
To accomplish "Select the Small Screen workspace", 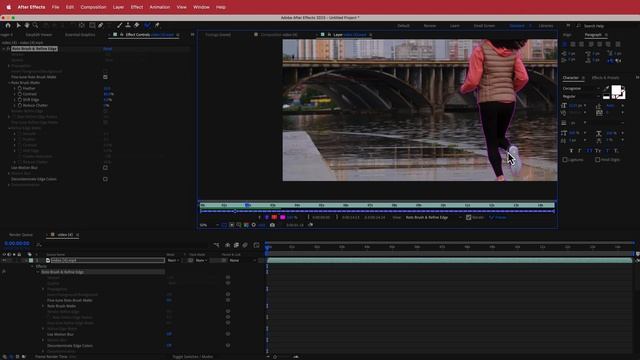I will point(484,26).
